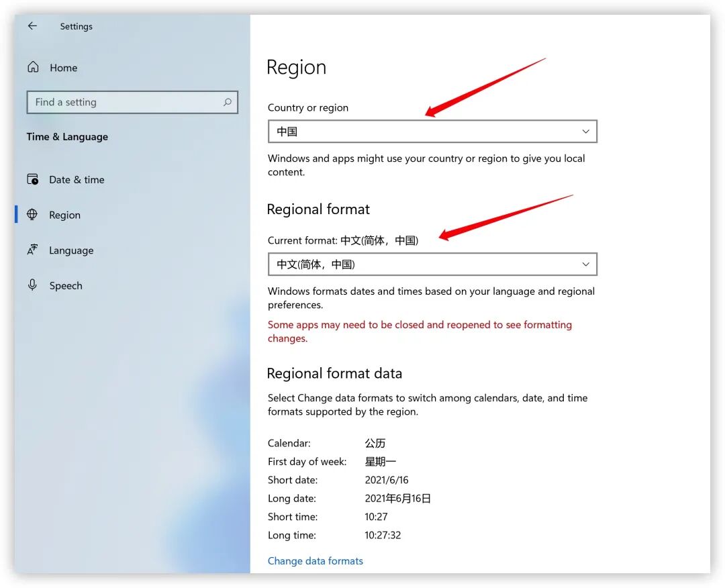Click the back arrow in Settings

32,26
